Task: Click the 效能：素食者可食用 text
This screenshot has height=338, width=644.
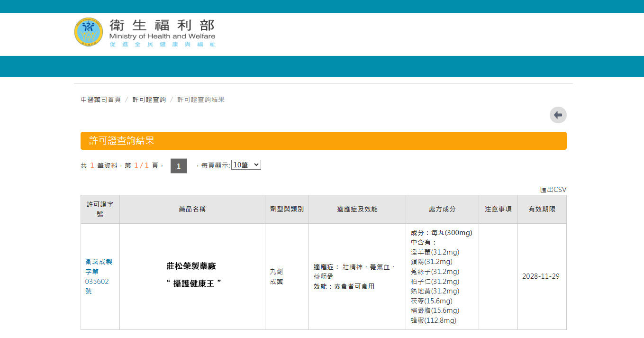Action: click(x=344, y=286)
